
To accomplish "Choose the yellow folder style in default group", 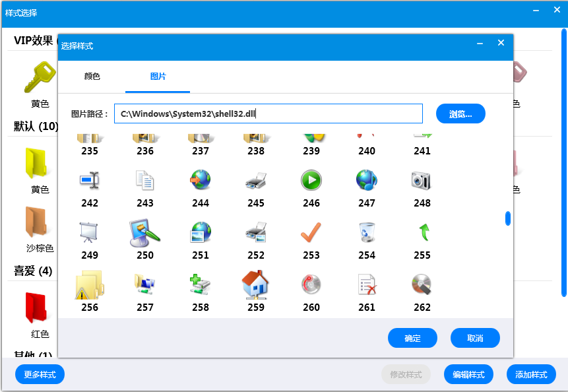I will (x=36, y=163).
